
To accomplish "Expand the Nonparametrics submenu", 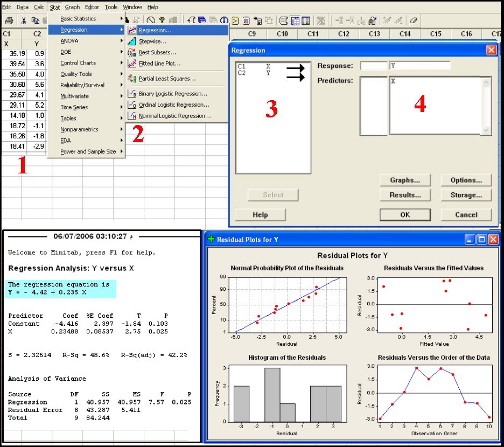I will pos(87,129).
